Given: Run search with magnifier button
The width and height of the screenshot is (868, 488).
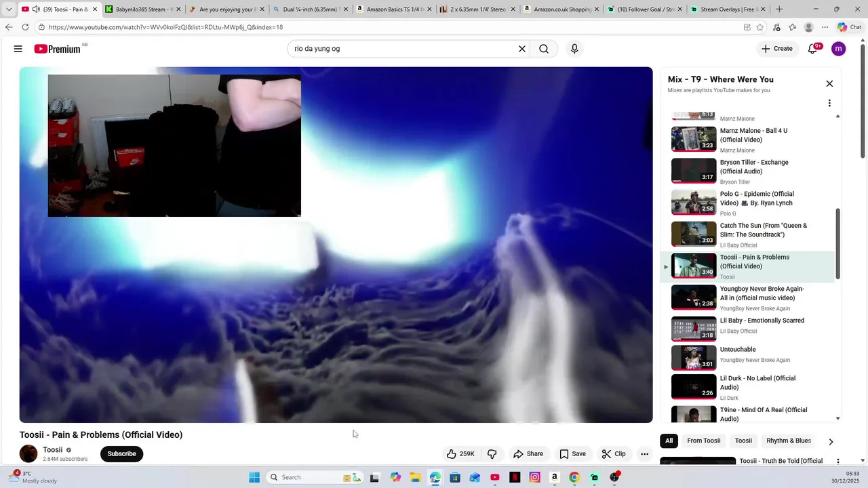Looking at the screenshot, I should click(544, 49).
